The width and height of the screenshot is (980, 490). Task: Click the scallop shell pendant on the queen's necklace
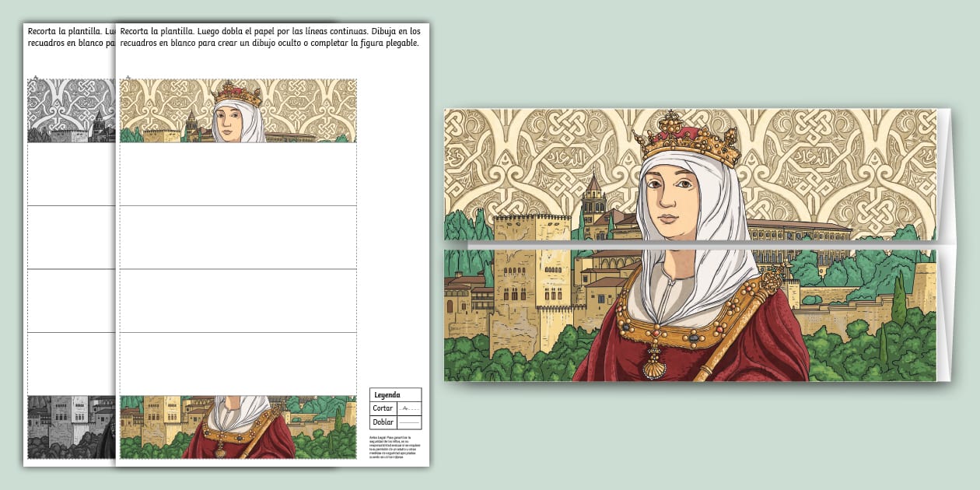pos(655,367)
